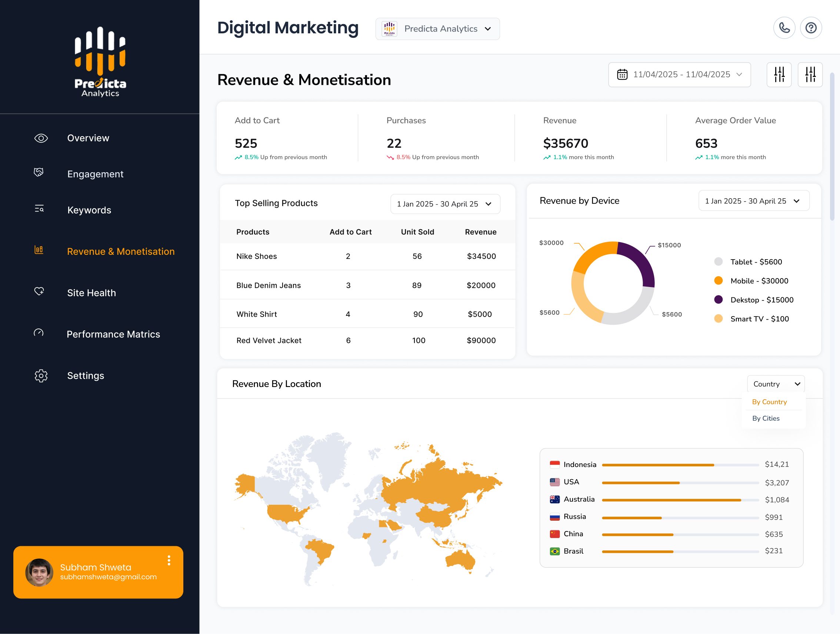Image resolution: width=840 pixels, height=634 pixels.
Task: Open Revenue & Monetisation menu item
Action: pos(121,252)
